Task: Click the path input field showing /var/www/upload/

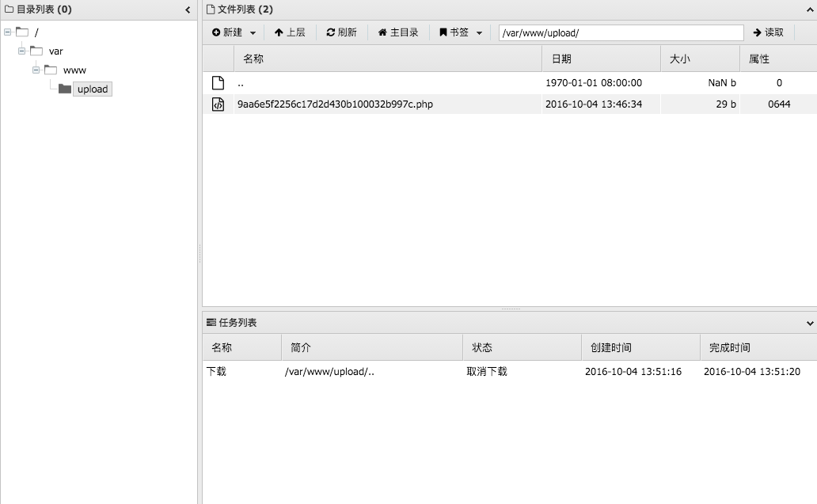Action: click(620, 32)
